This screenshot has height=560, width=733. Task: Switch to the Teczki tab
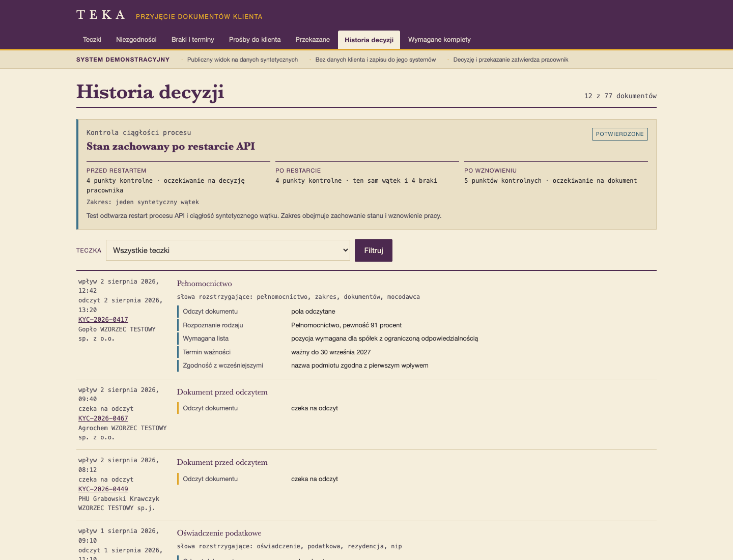[92, 40]
